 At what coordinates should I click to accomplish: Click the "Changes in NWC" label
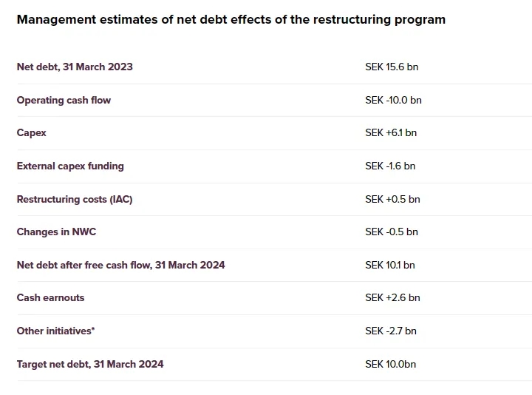point(56,232)
